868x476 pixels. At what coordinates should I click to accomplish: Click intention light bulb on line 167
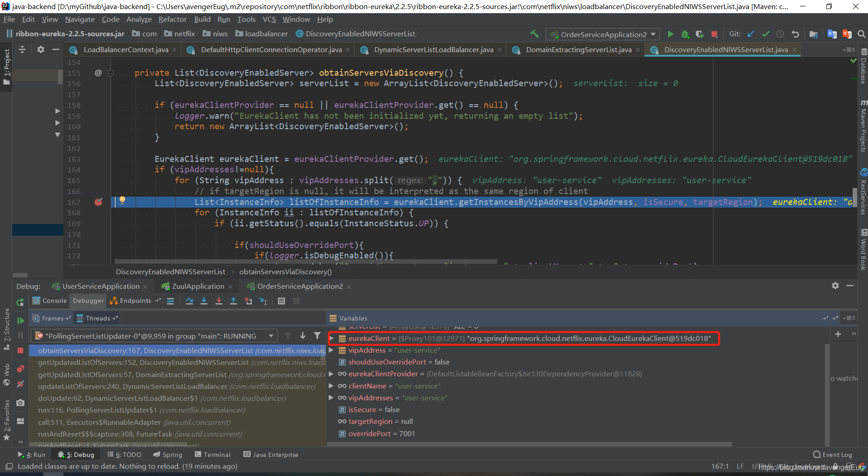click(122, 200)
